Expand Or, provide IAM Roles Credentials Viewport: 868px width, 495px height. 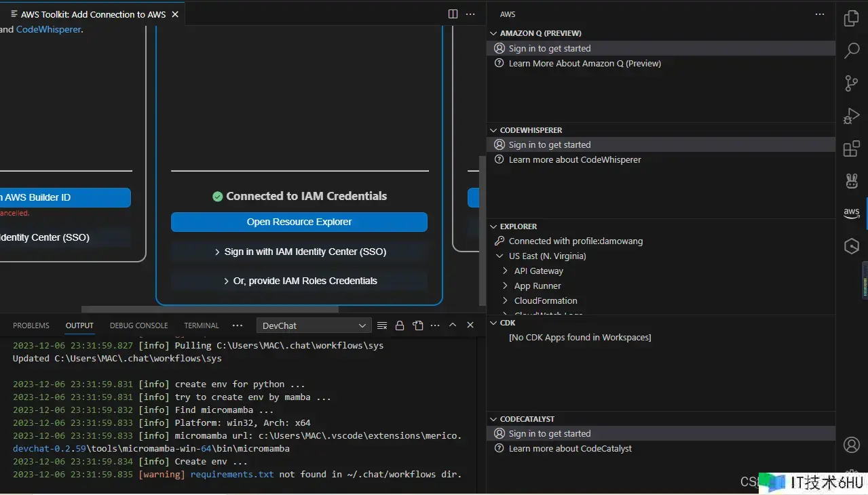click(299, 281)
